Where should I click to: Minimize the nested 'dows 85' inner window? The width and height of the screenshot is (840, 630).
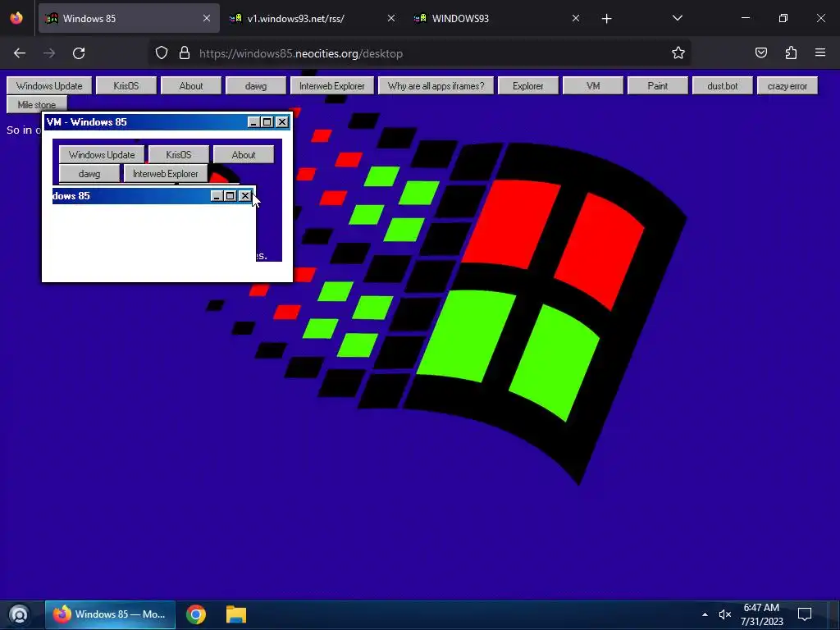(217, 196)
